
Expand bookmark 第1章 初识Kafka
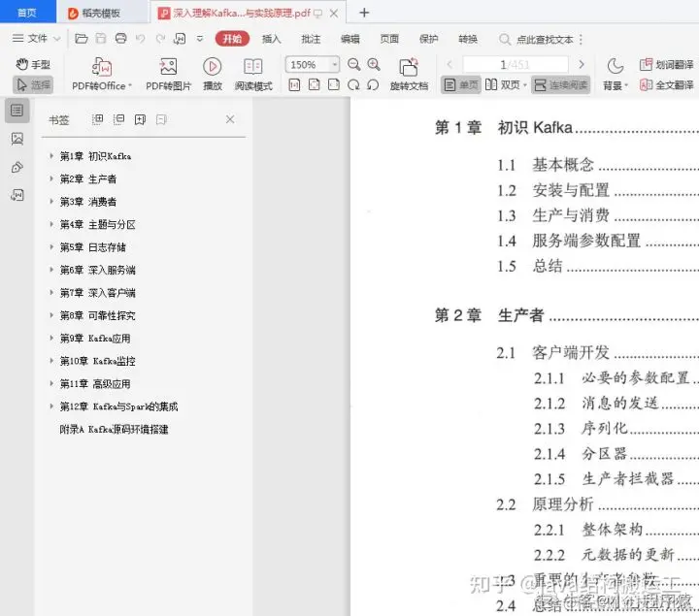click(x=51, y=156)
